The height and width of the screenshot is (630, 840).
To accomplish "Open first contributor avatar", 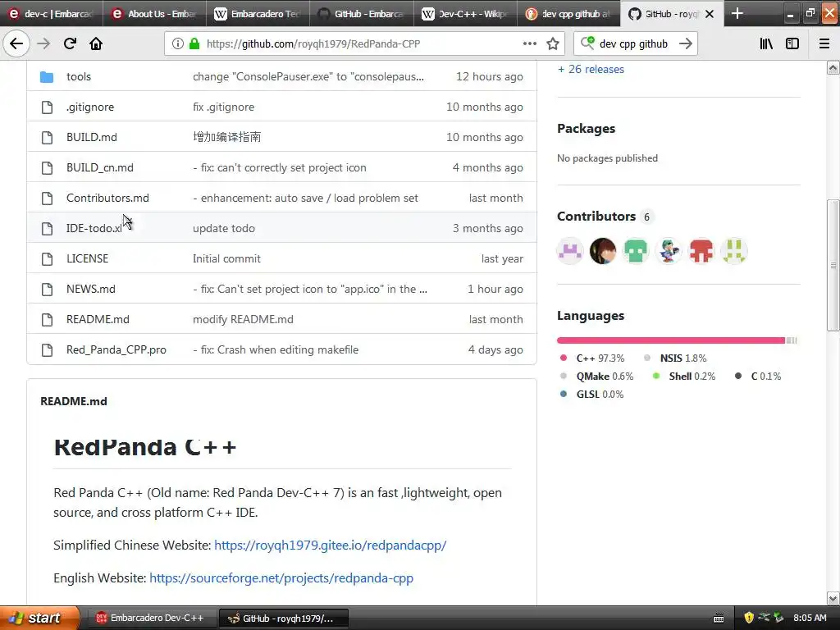I will click(x=570, y=251).
